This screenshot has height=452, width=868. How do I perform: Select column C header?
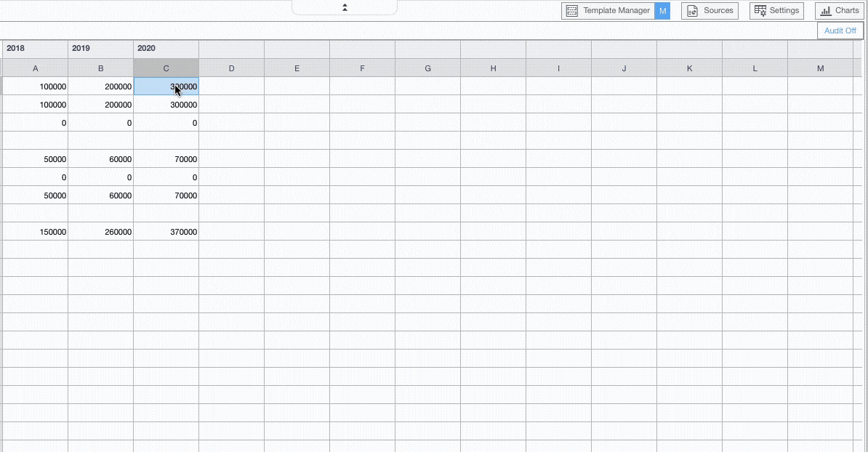point(166,68)
